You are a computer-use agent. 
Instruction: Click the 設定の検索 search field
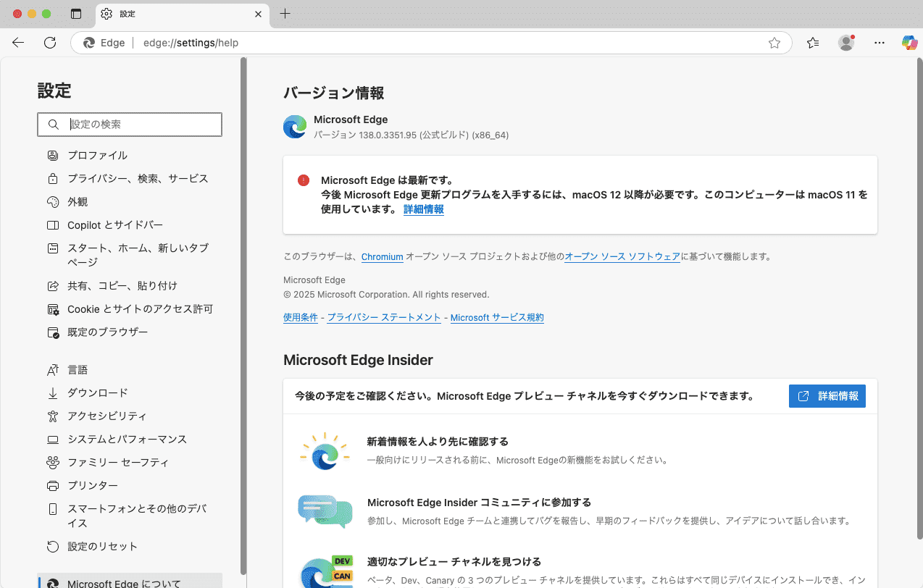(x=130, y=125)
